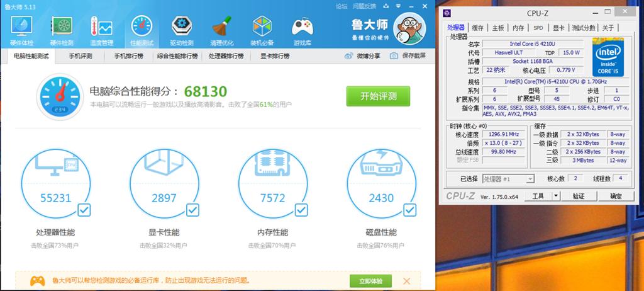Switch to 电脑性能测试 tab
The image size is (644, 291).
coord(31,56)
